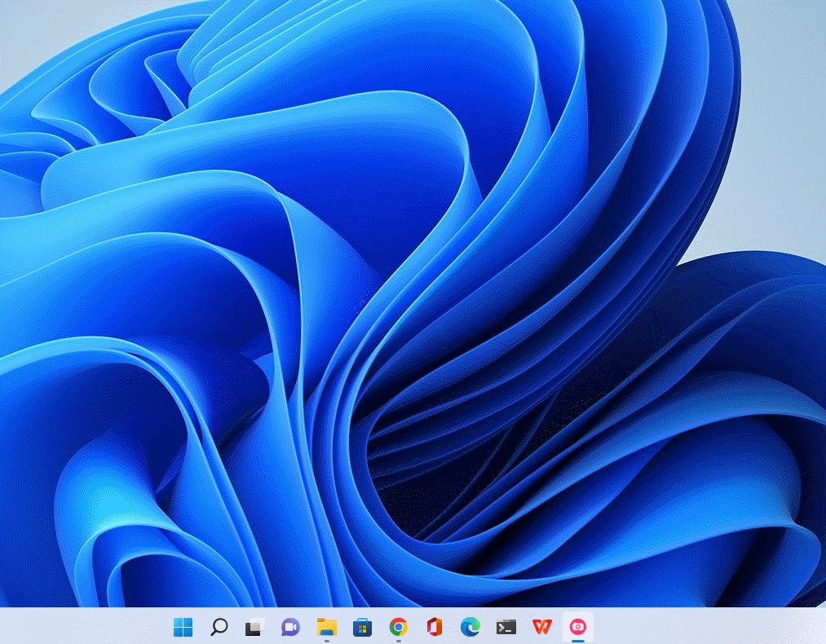Click empty taskbar space left of Start
The width and height of the screenshot is (826, 644).
click(x=82, y=626)
